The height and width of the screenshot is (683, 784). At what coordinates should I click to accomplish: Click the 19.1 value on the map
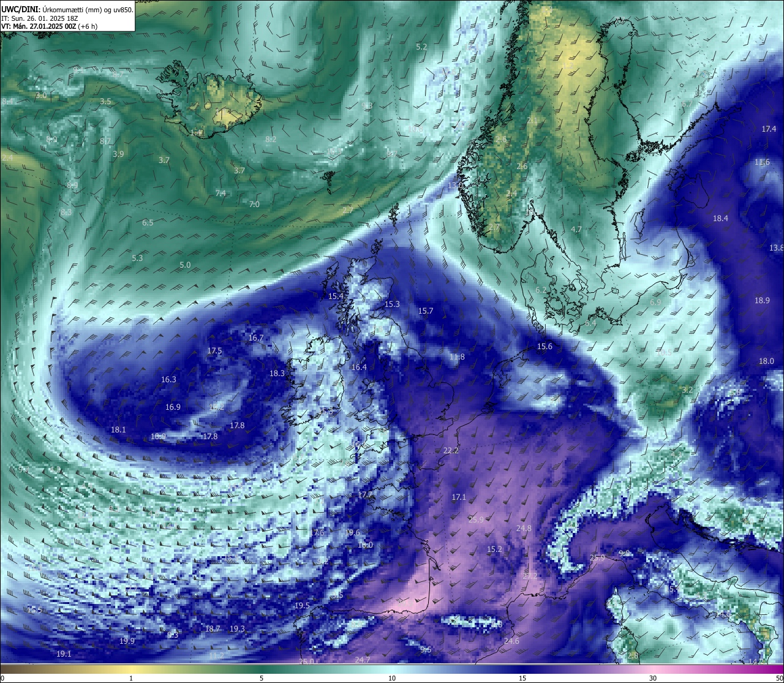[x=64, y=654]
